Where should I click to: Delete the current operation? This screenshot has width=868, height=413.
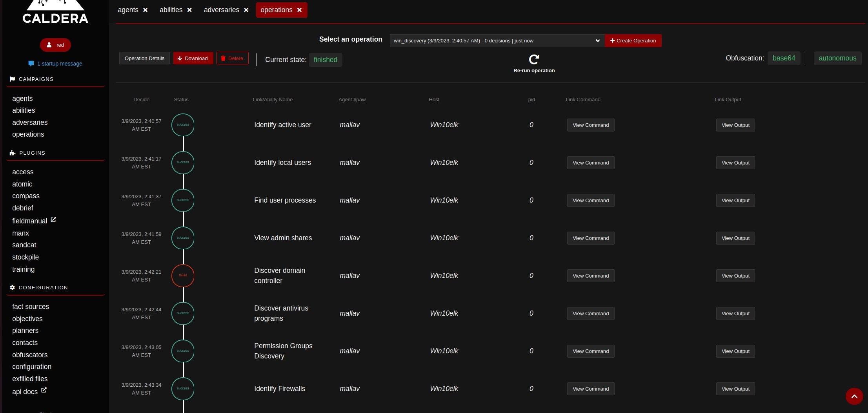pos(232,58)
